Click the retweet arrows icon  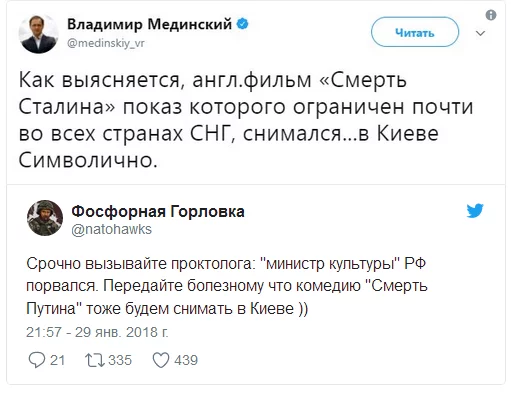point(95,360)
